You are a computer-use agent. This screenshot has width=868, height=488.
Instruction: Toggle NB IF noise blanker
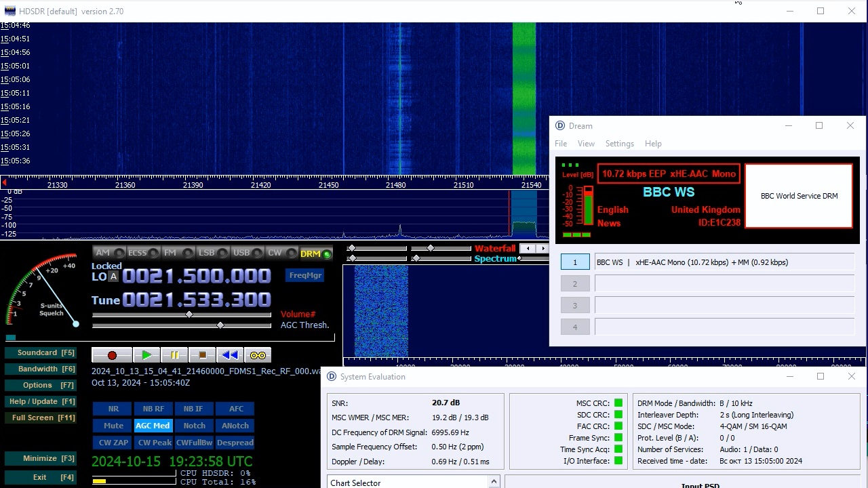point(194,409)
